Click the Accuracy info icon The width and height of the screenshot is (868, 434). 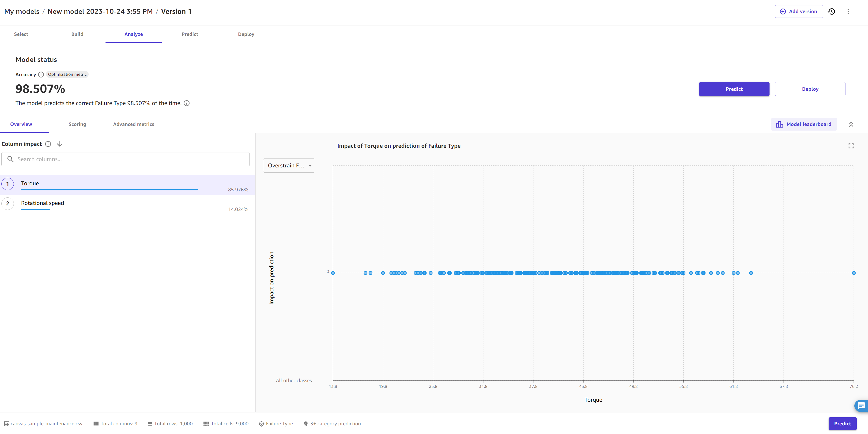coord(41,75)
